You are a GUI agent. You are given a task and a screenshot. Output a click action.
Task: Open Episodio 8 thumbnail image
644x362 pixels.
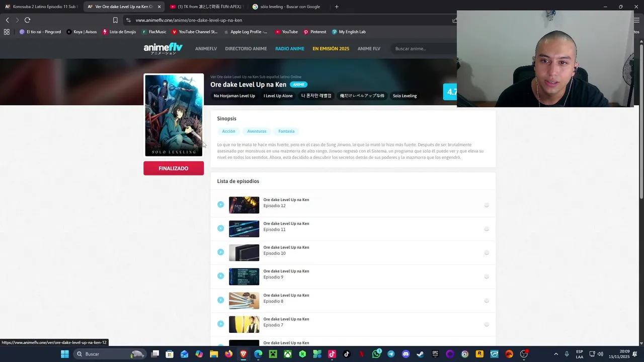[x=244, y=301]
